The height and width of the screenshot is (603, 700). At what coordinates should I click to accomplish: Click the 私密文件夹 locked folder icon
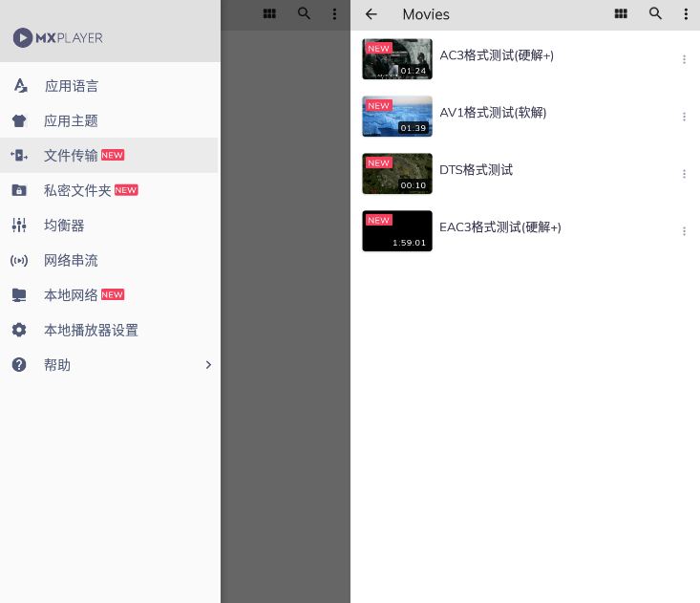pyautogui.click(x=19, y=190)
